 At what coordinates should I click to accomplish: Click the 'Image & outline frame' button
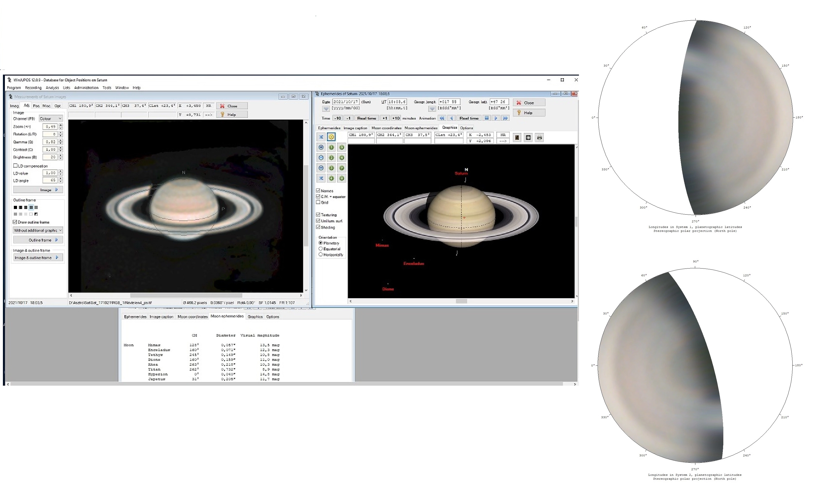[x=38, y=258]
